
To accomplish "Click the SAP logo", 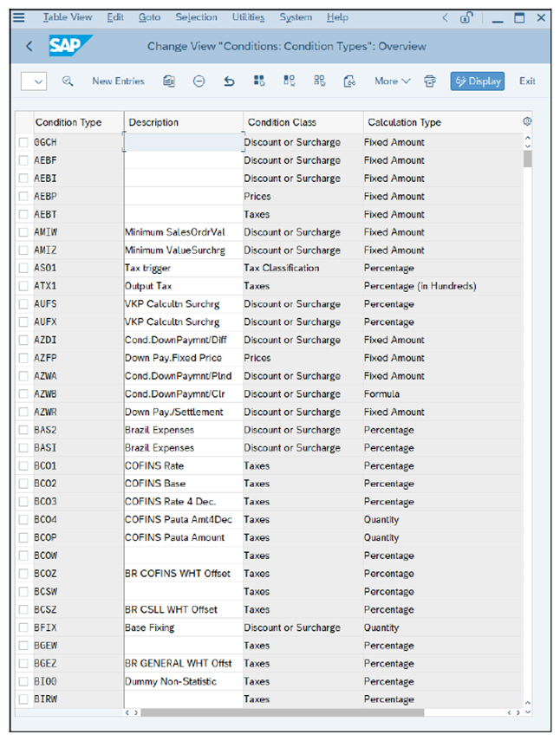I will pos(70,46).
